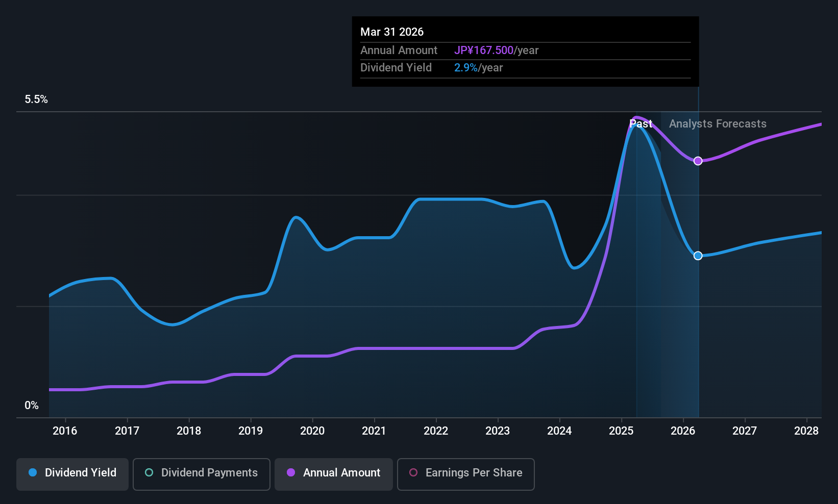Click the JP¥167.500 annual amount value
This screenshot has width=838, height=504.
[484, 50]
